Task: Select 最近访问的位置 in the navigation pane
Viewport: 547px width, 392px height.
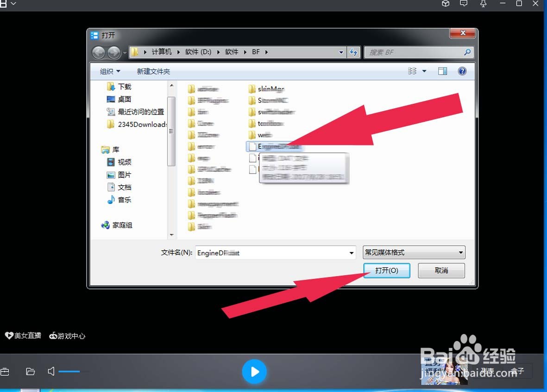Action: click(x=135, y=112)
